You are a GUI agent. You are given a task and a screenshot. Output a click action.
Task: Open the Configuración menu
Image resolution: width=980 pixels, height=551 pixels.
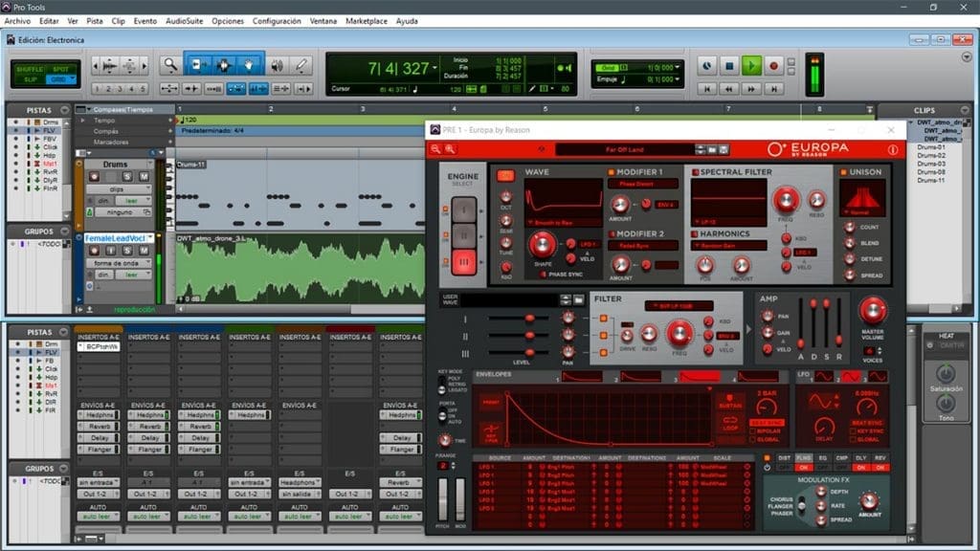tap(276, 21)
